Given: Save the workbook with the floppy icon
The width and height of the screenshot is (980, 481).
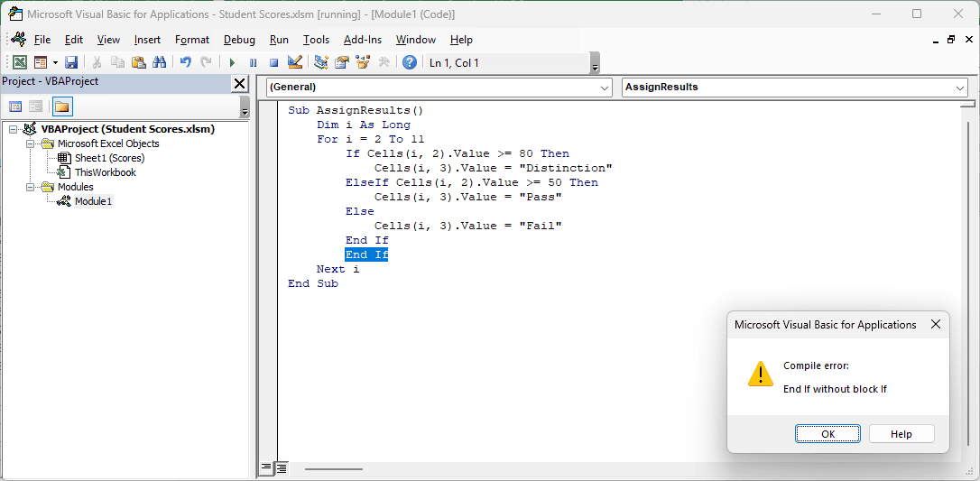Looking at the screenshot, I should coord(71,62).
